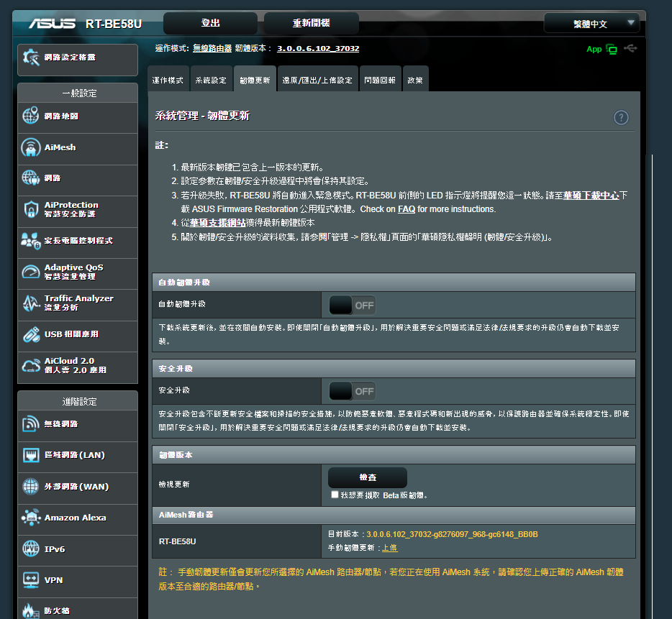The image size is (672, 619).
Task: Open the firewall flame icon
Action: [30, 611]
